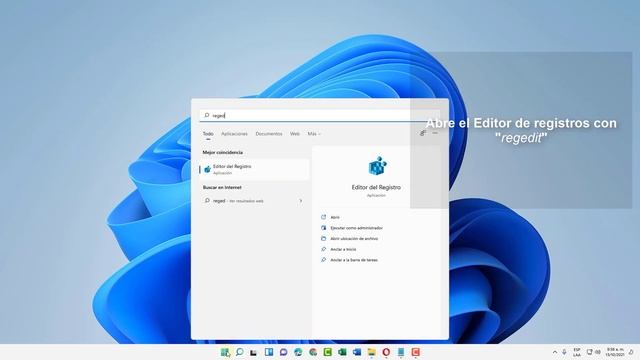Select the Todo search filter tab
Image resolution: width=640 pixels, height=360 pixels.
pyautogui.click(x=208, y=134)
